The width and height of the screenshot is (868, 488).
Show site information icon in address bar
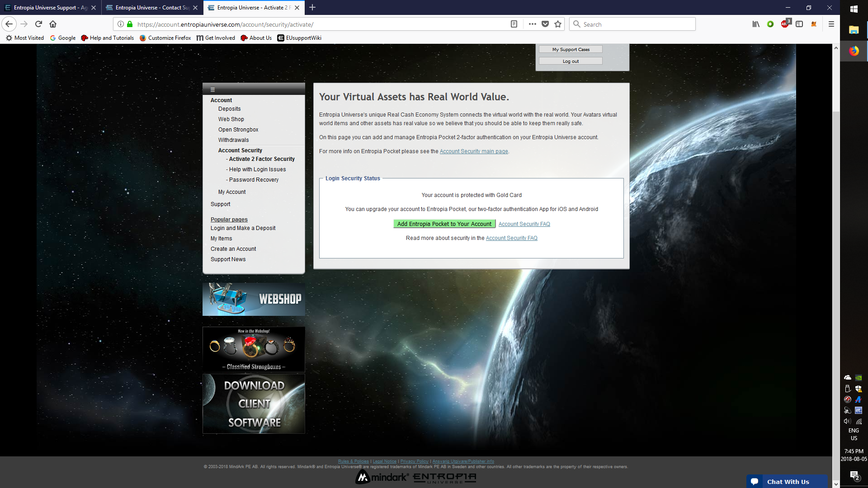click(121, 24)
